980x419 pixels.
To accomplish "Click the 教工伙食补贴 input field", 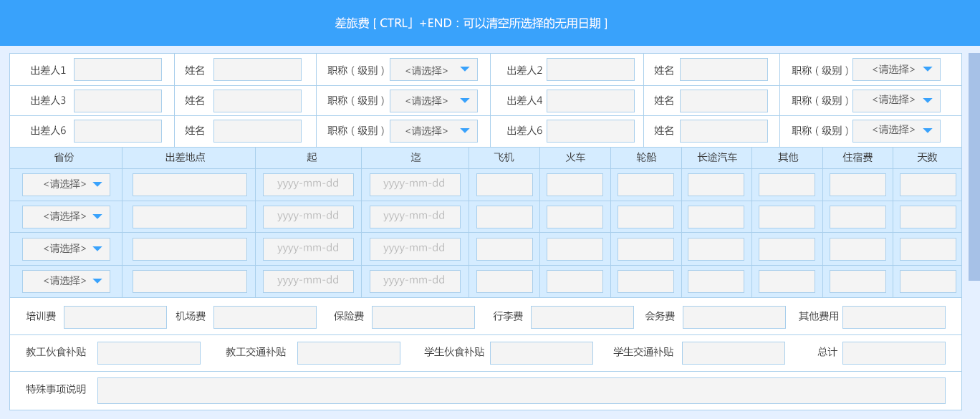I will point(148,353).
